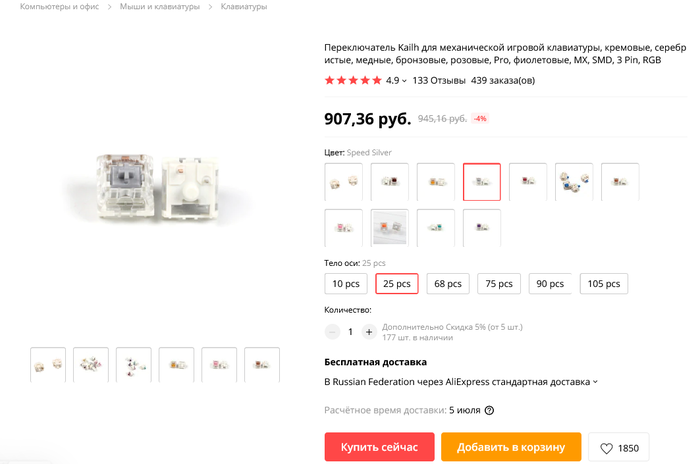Image resolution: width=700 pixels, height=464 pixels.
Task: Click the delivery time help question icon
Action: point(489,410)
